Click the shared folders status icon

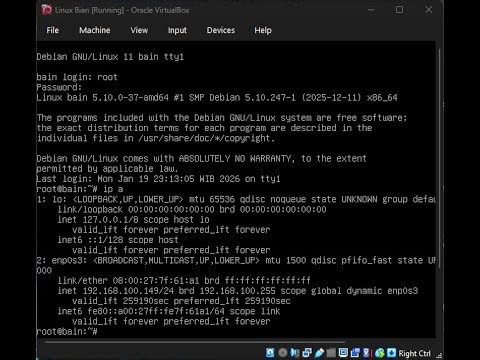[x=331, y=353]
